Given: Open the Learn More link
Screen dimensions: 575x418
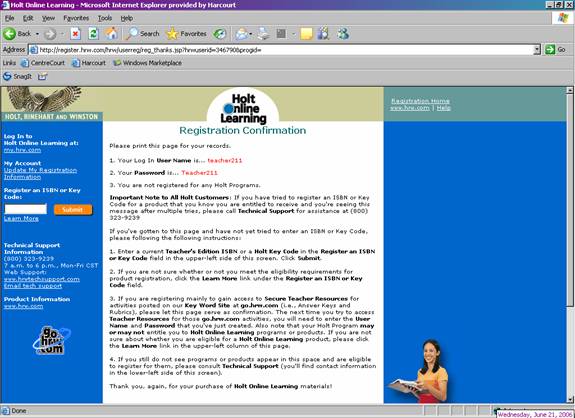Looking at the screenshot, I should click(21, 219).
